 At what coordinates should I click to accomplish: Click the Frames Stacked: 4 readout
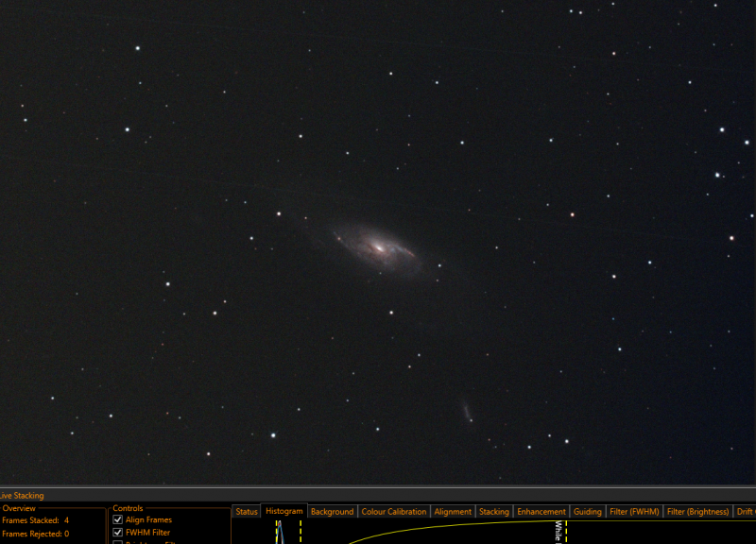point(35,520)
